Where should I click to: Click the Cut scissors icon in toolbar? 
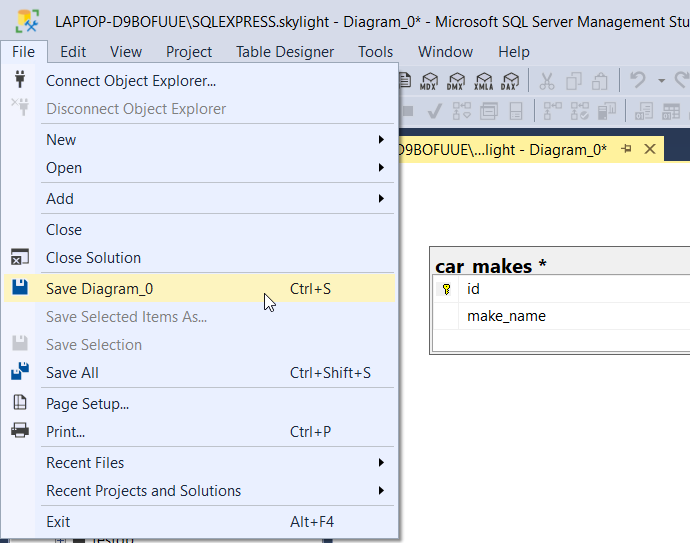(547, 82)
